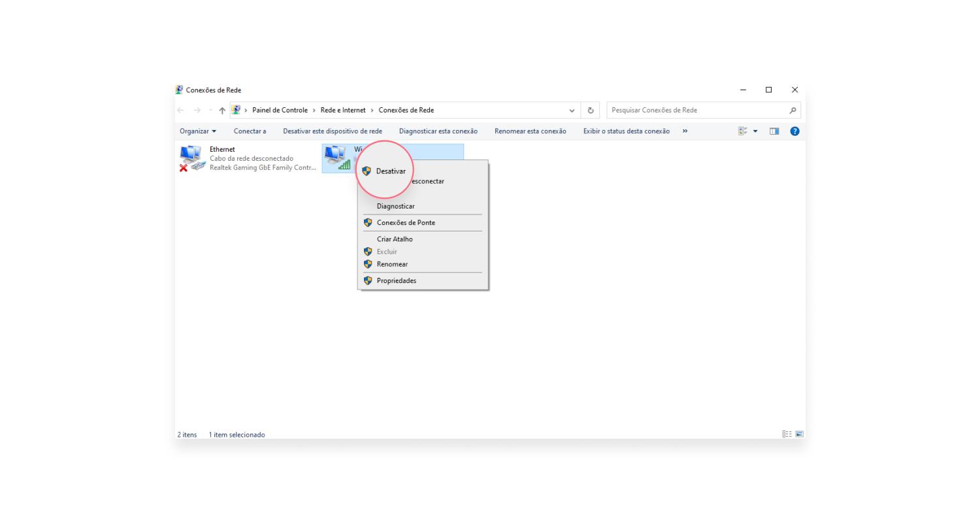Open the view options dropdown arrow
Image resolution: width=980 pixels, height=523 pixels.
[x=755, y=131]
